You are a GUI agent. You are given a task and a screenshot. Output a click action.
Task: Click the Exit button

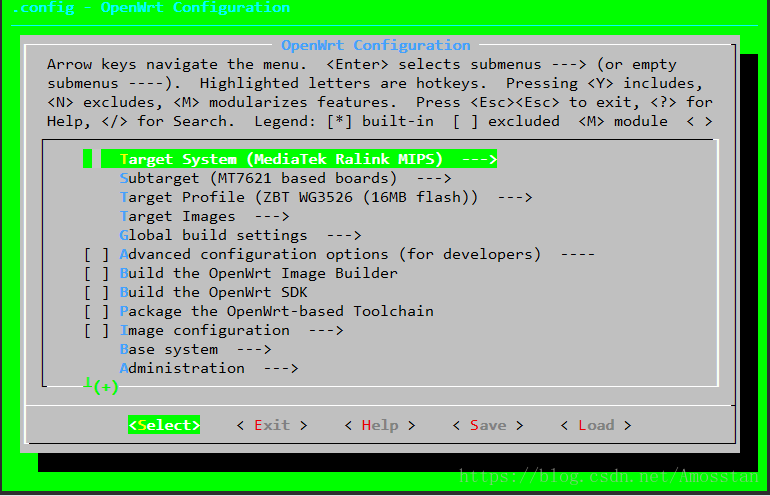(272, 425)
